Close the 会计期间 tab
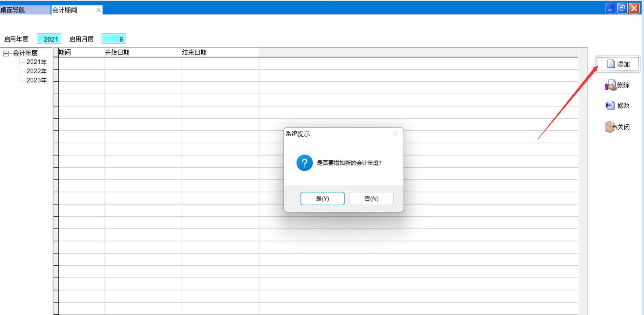 coord(98,10)
